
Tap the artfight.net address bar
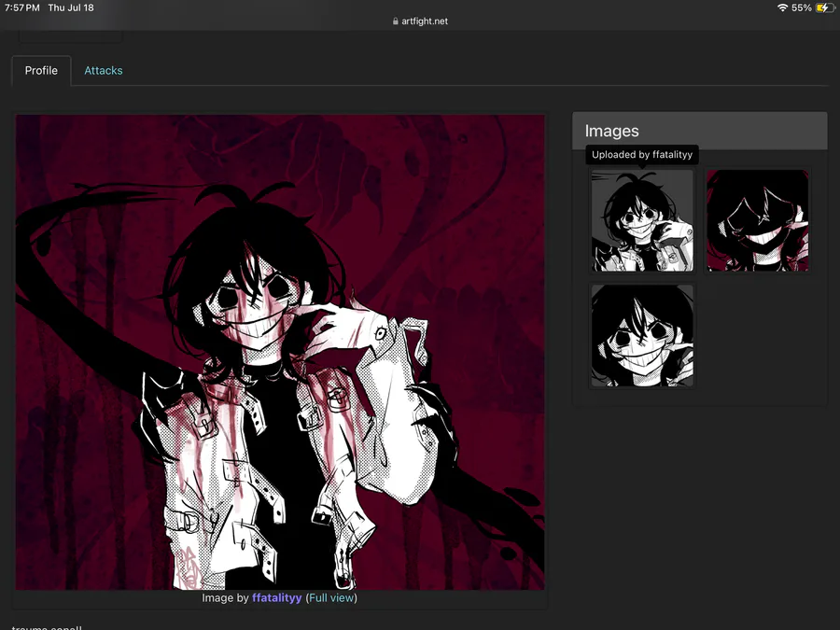point(420,21)
